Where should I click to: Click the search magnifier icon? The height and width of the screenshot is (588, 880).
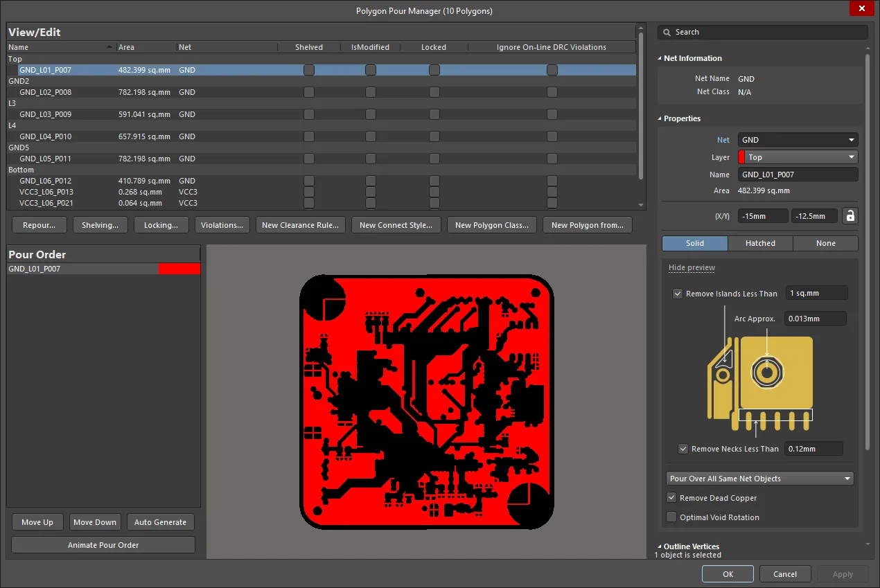click(667, 32)
